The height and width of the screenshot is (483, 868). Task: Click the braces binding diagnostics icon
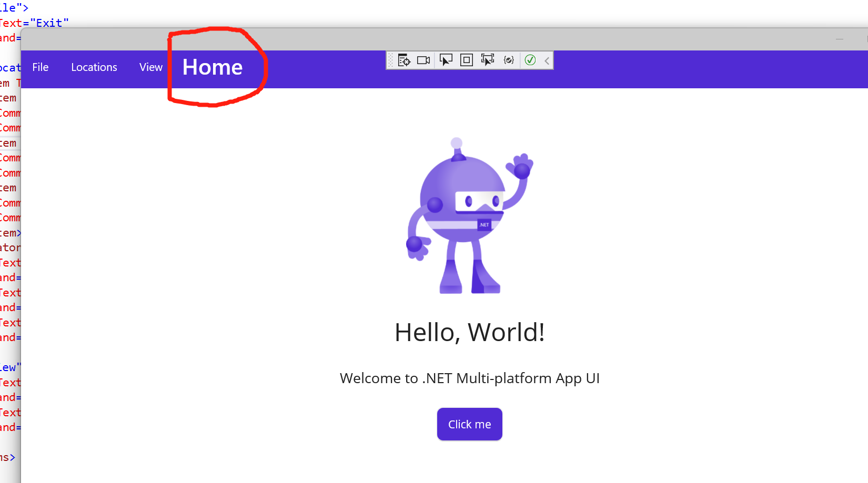tap(509, 60)
